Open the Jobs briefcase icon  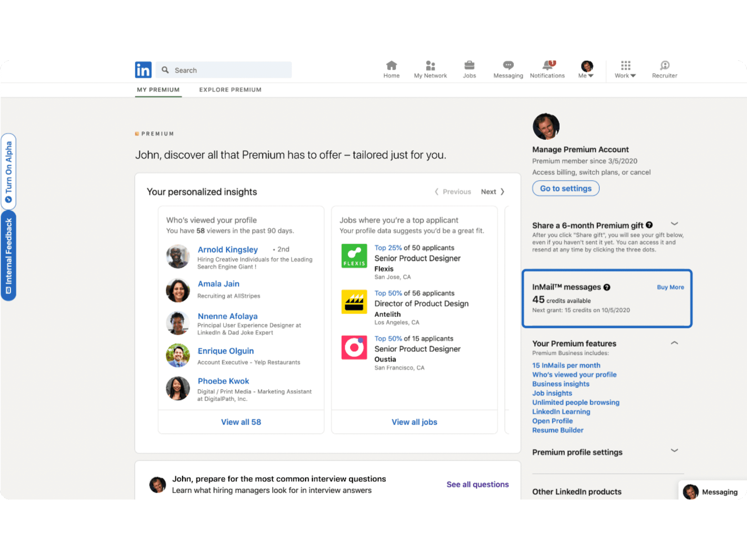pos(469,66)
